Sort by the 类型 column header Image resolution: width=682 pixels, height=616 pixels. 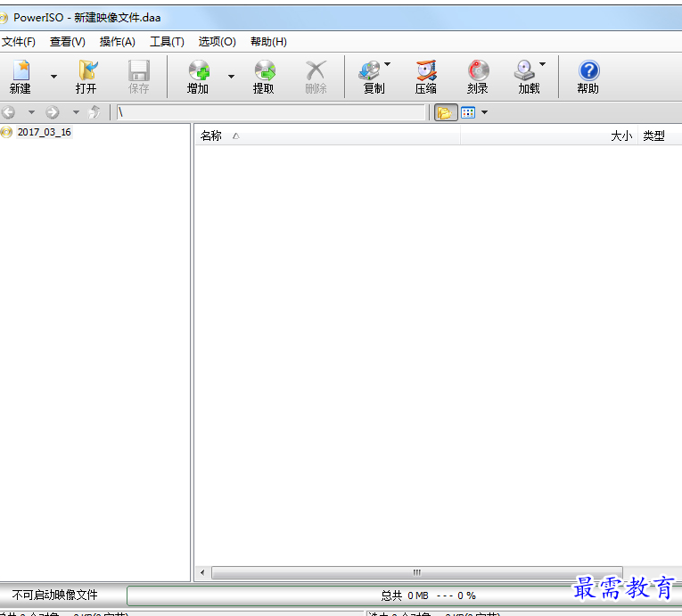click(660, 136)
